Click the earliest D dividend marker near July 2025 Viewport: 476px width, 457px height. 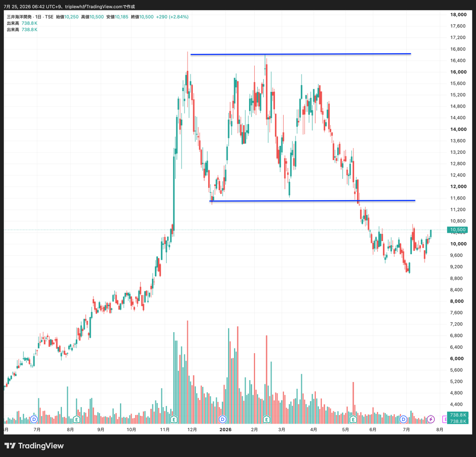pyautogui.click(x=34, y=419)
